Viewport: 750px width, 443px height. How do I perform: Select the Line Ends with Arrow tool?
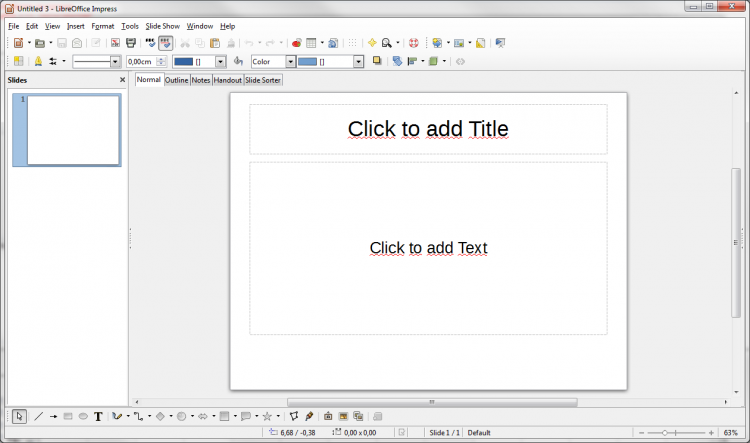coord(54,417)
